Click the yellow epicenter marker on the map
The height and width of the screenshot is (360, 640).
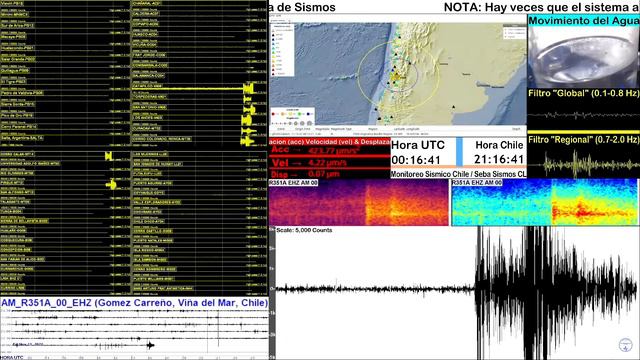pos(395,77)
